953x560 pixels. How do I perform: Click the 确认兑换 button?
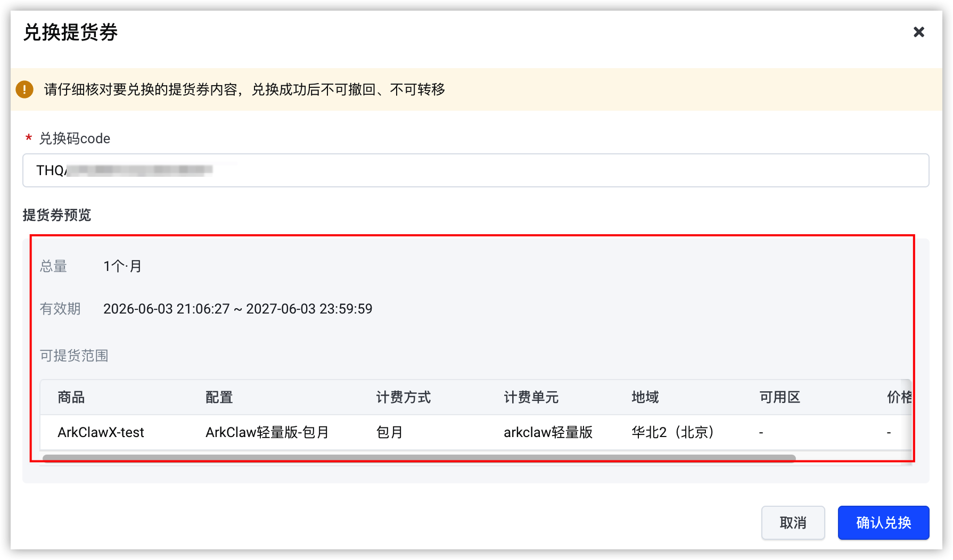point(883,523)
